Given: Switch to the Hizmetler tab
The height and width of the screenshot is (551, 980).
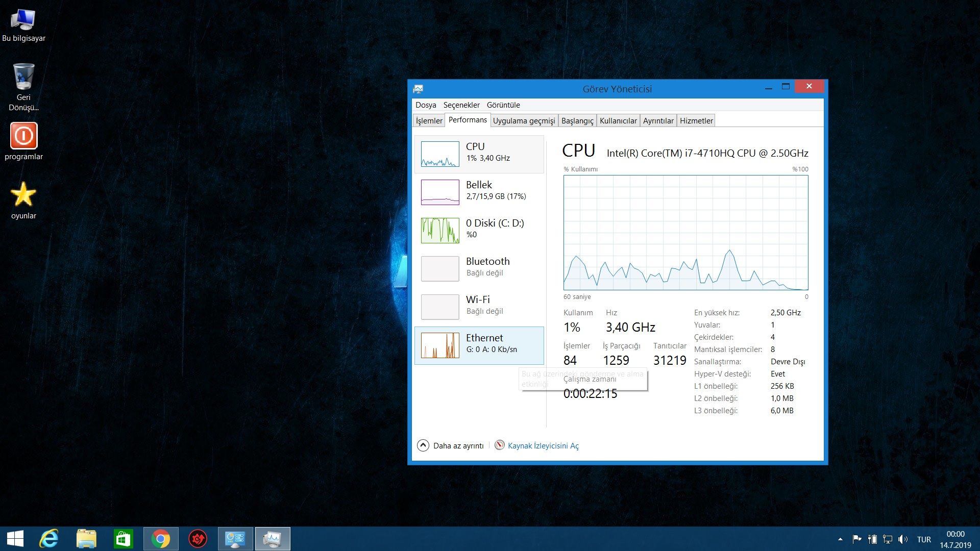Looking at the screenshot, I should [x=696, y=121].
